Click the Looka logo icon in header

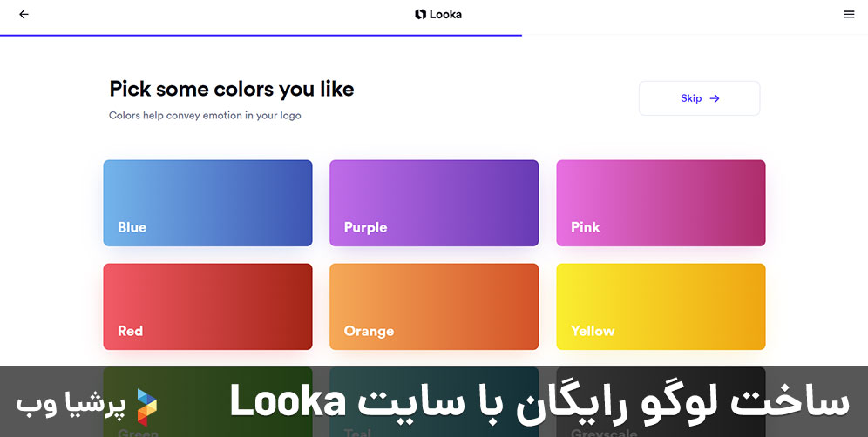coord(420,15)
